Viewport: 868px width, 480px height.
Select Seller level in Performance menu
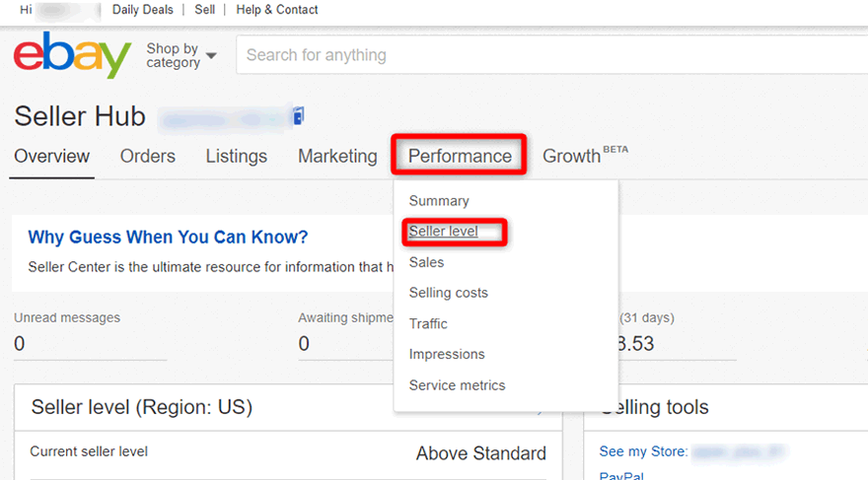click(x=444, y=232)
